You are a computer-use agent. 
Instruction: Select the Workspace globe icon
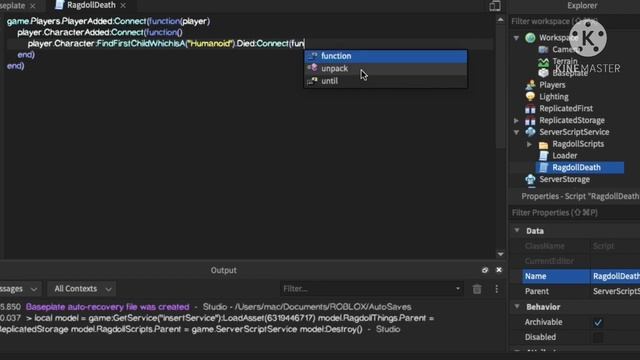click(530, 38)
